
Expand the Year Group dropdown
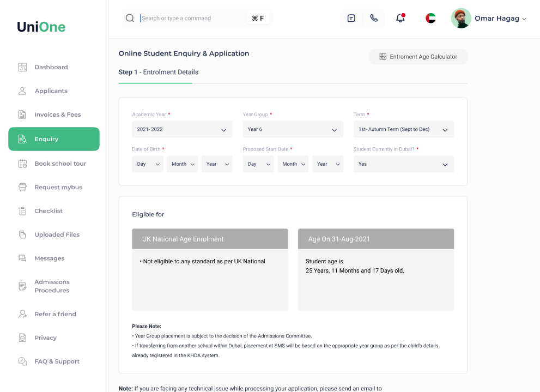[293, 130]
